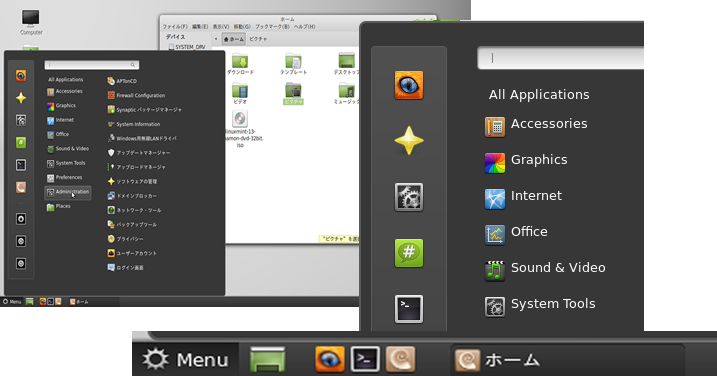
Task: Launch Synaptic パッケージマネージャ
Action: pyautogui.click(x=144, y=110)
